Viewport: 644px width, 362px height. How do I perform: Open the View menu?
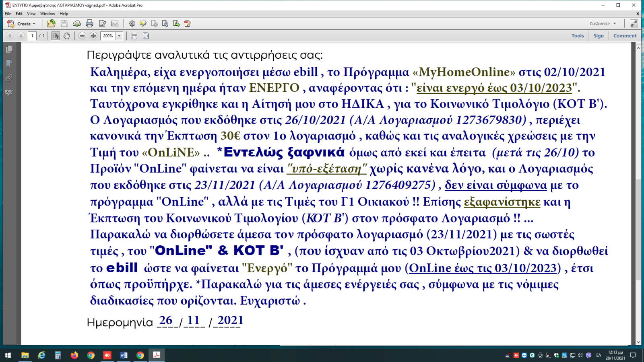31,14
